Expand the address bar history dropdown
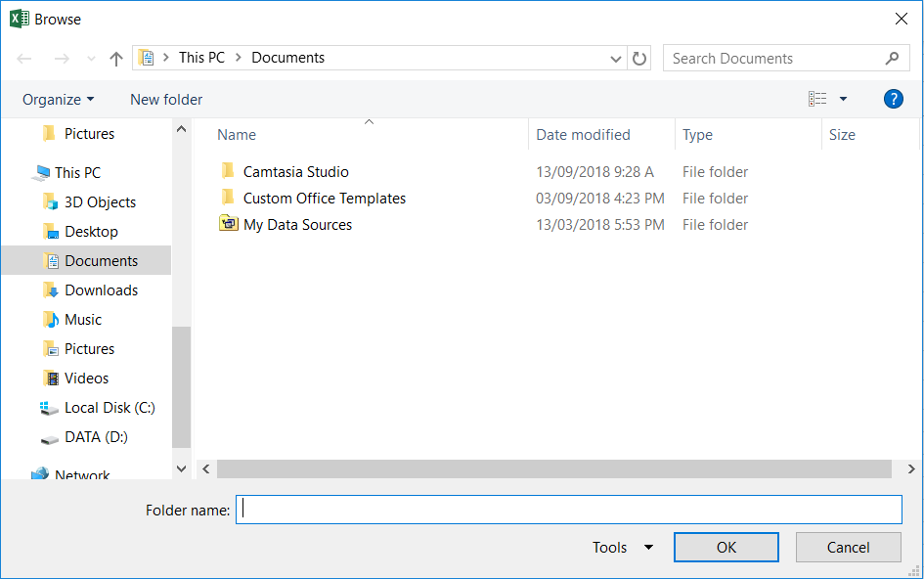 pyautogui.click(x=616, y=59)
